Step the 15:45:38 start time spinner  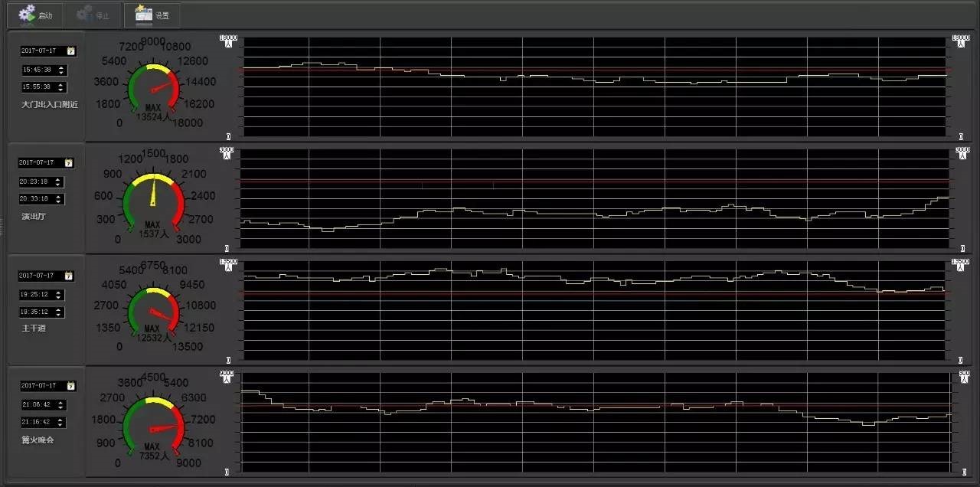point(61,70)
